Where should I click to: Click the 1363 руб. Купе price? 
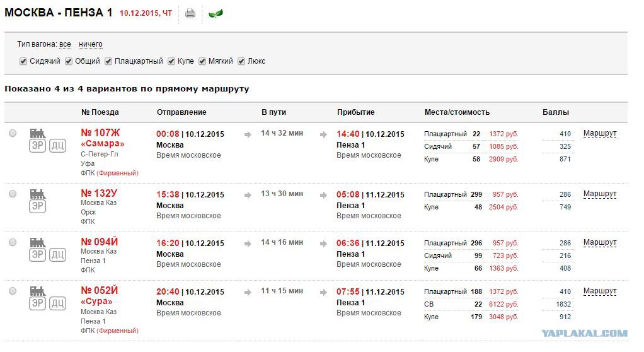click(x=503, y=268)
